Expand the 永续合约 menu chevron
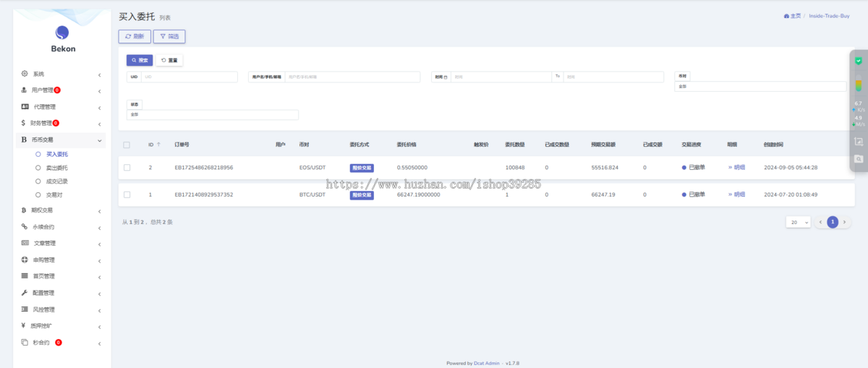Screen dimensions: 868x368 click(100, 227)
